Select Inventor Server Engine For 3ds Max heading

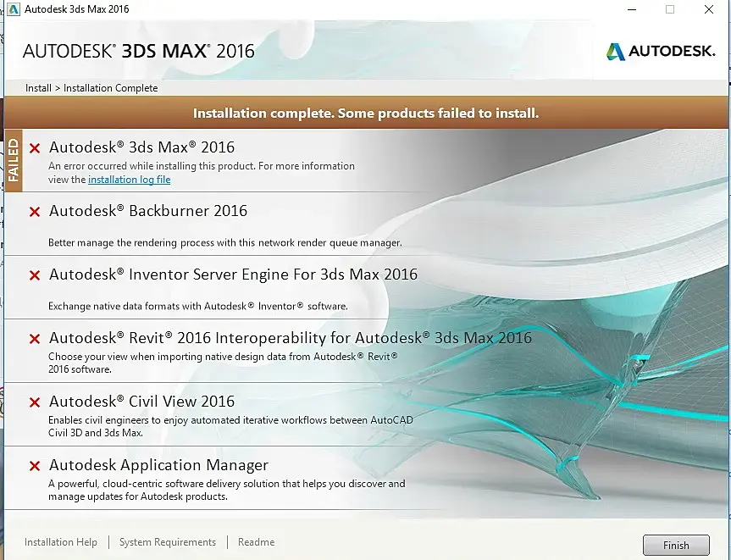pyautogui.click(x=233, y=274)
